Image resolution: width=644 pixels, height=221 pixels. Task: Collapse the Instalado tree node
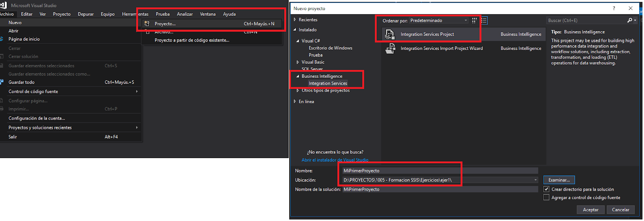pos(295,30)
